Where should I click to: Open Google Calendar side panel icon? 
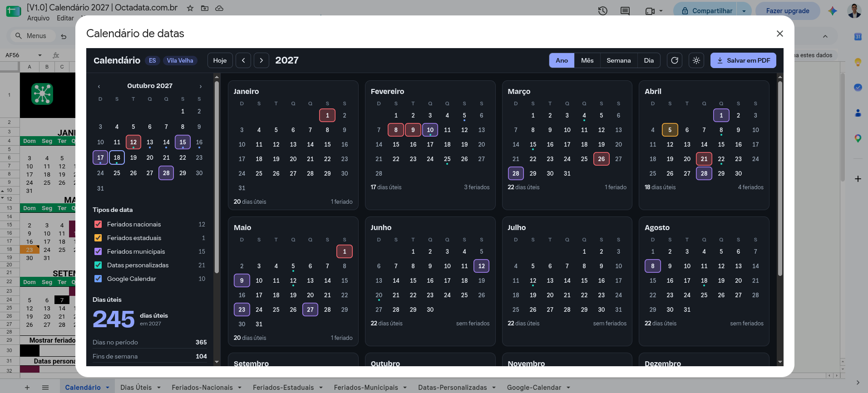coord(858,37)
